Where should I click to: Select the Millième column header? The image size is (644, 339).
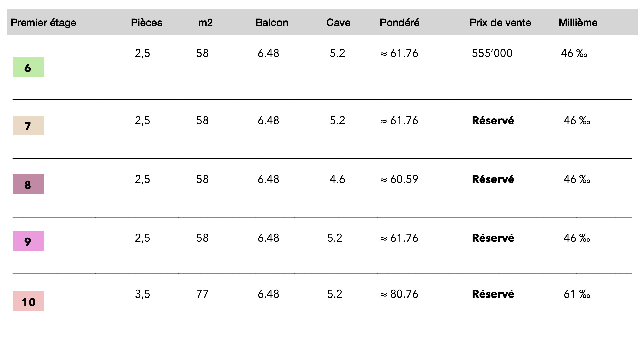[x=578, y=23]
